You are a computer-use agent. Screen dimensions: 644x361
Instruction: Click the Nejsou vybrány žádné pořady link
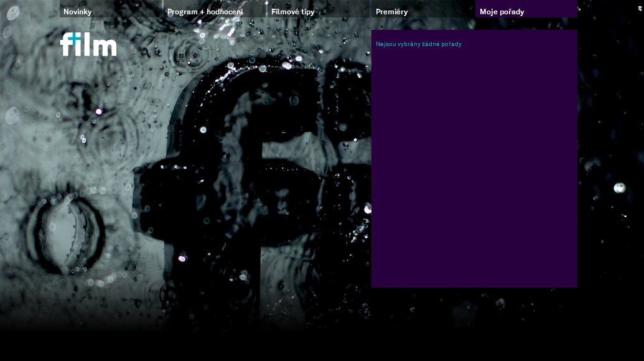click(x=419, y=44)
